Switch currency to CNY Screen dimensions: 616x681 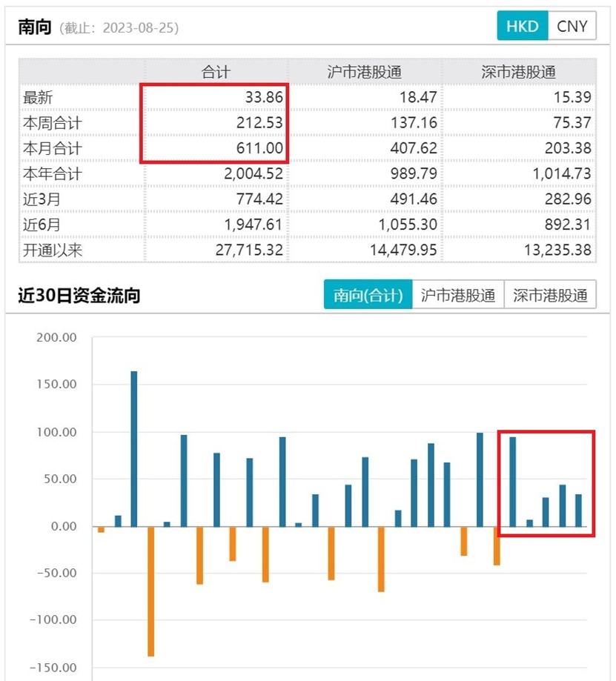tap(572, 26)
